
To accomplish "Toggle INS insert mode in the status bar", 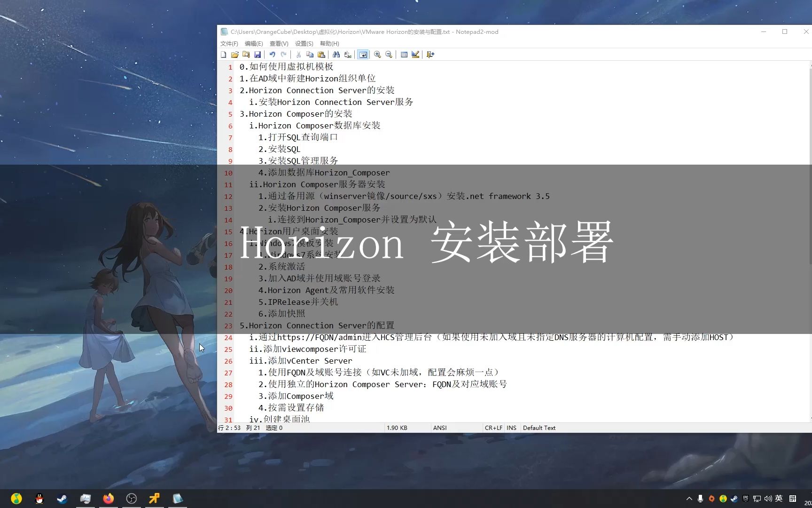I will pyautogui.click(x=512, y=428).
